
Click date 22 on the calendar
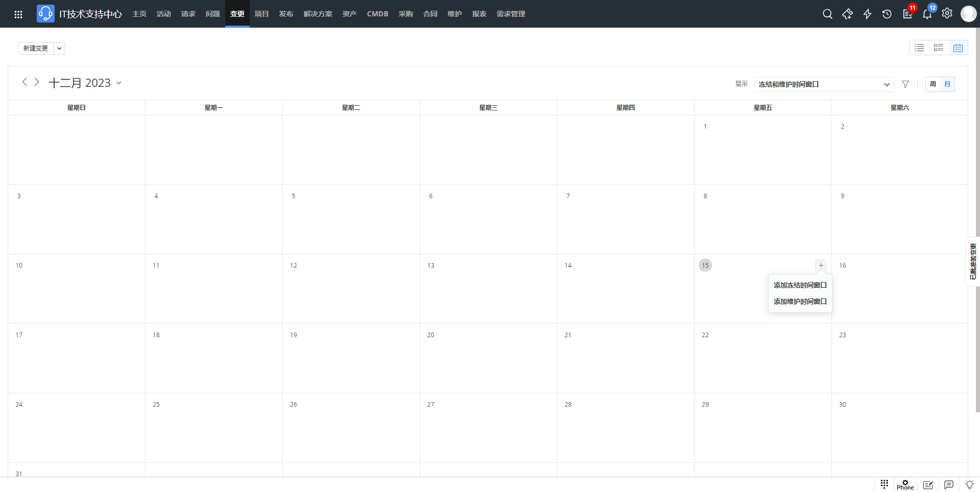(x=705, y=335)
